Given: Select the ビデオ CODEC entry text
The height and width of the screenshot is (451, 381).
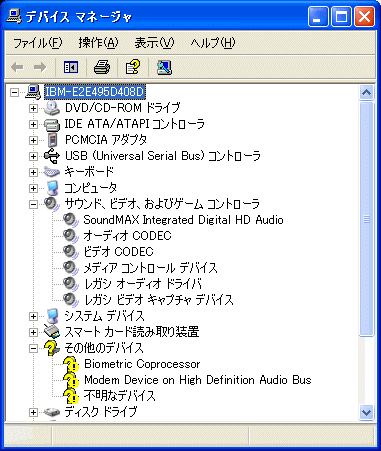Looking at the screenshot, I should click(118, 252).
